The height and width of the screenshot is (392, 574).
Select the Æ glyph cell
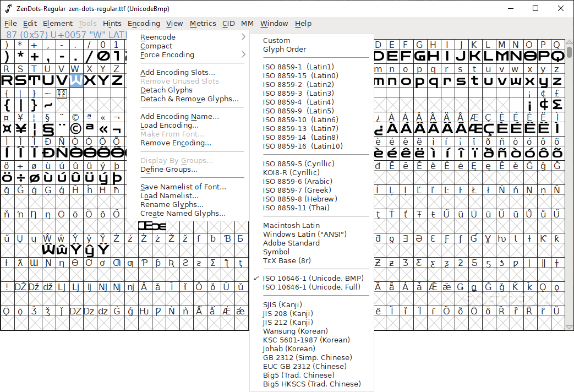pyautogui.click(x=475, y=129)
